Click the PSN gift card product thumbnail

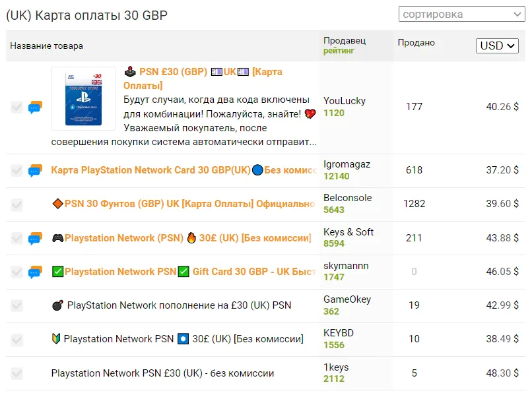click(x=83, y=99)
